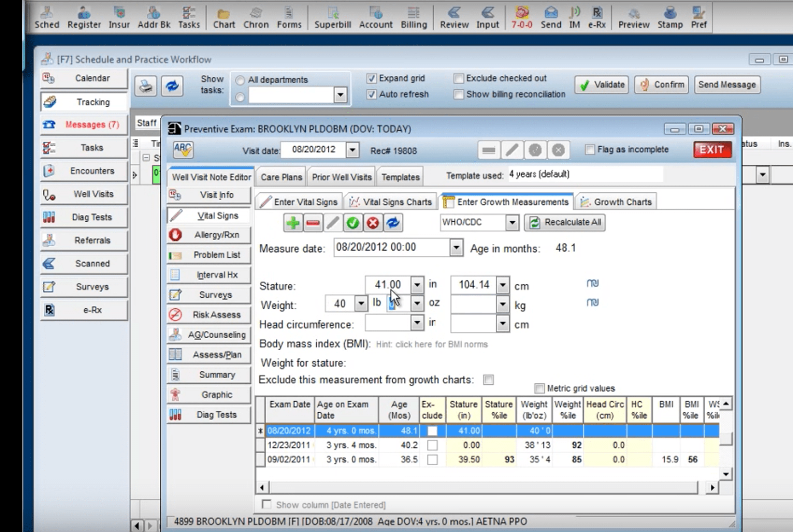Image resolution: width=793 pixels, height=532 pixels.
Task: Toggle Metric grid values
Action: pos(539,388)
